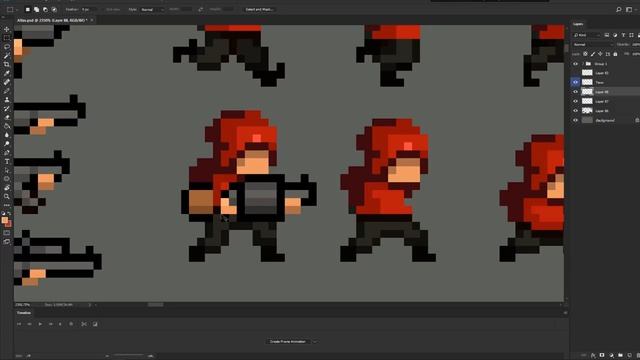Image resolution: width=640 pixels, height=360 pixels.
Task: Hide the Background layer
Action: tap(576, 120)
